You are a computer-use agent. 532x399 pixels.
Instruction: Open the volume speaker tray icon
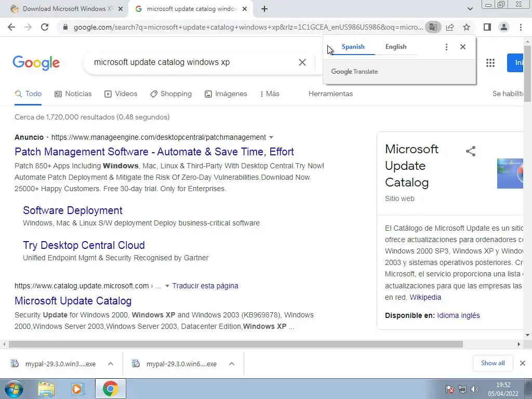click(475, 389)
